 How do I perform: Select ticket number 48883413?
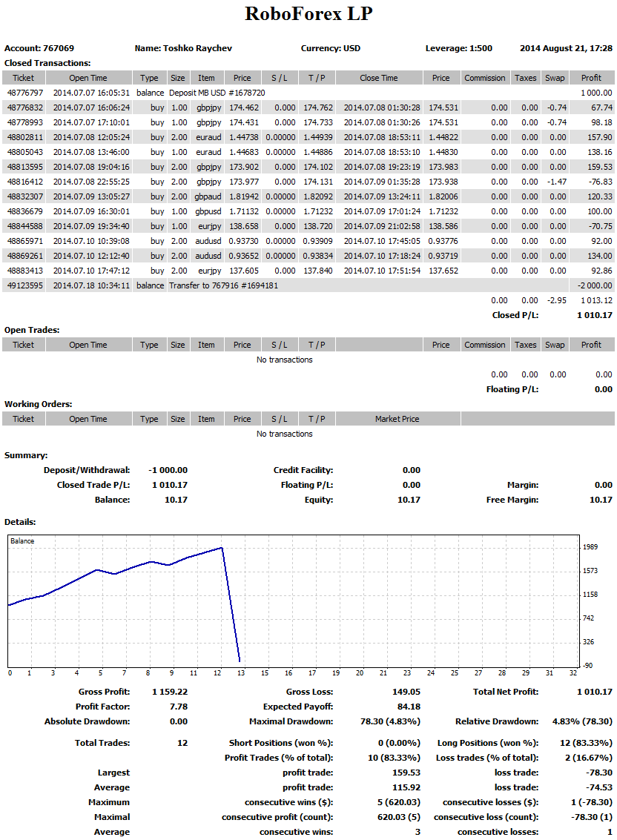point(25,271)
